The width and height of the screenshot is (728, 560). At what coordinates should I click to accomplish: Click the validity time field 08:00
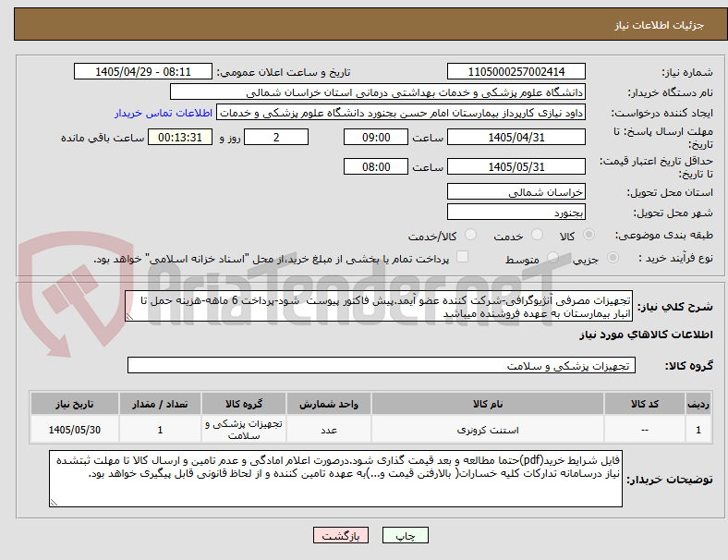(376, 166)
